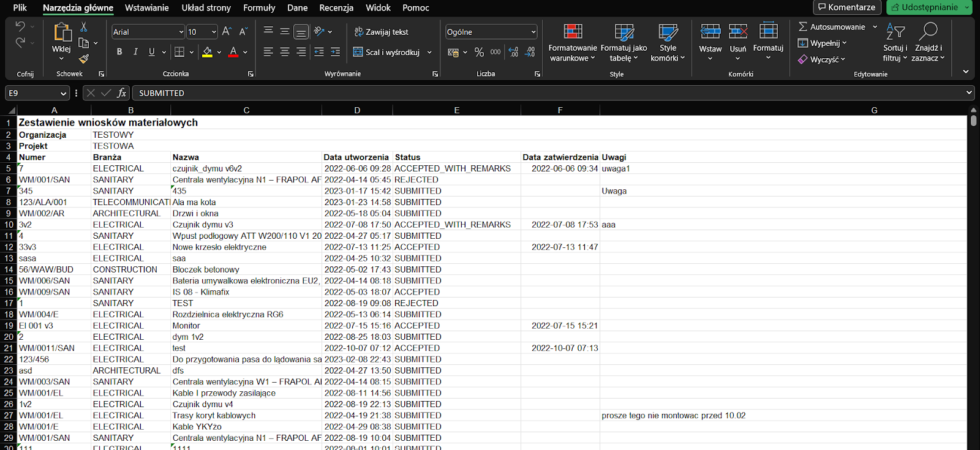Click Zawijaj tekst wrap text button

coord(381,32)
